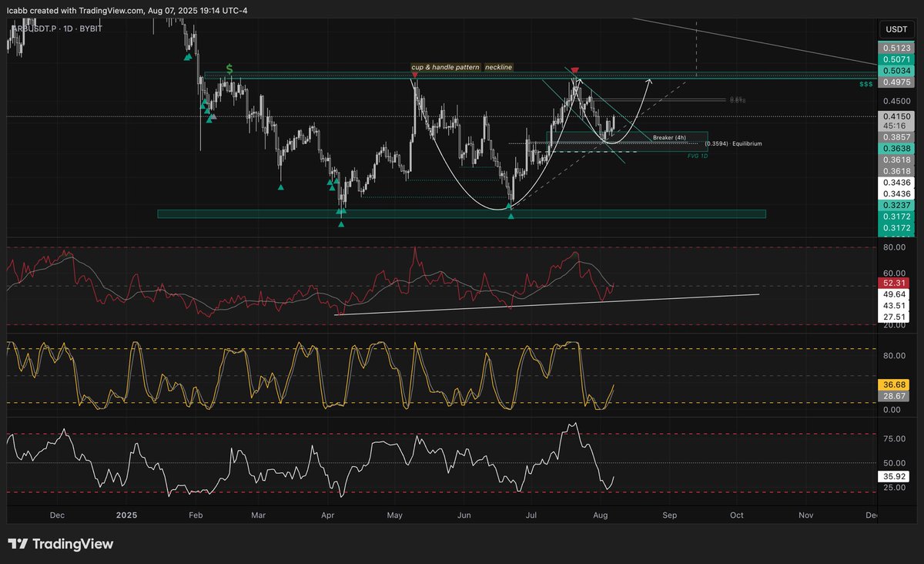
Task: Click the 0.5123 price label
Action: (x=896, y=47)
